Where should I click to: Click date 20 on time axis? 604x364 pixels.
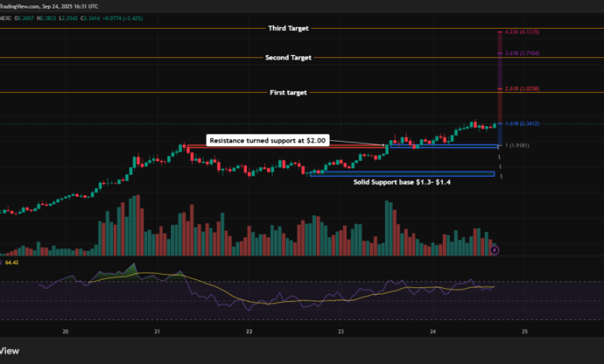(x=66, y=331)
